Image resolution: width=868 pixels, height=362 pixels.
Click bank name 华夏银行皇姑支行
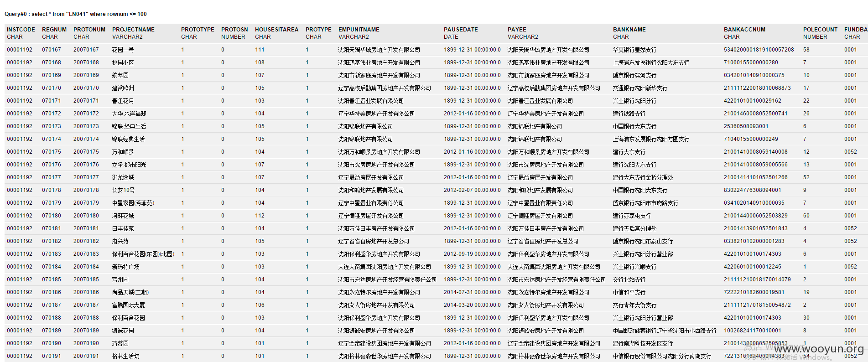pos(635,50)
